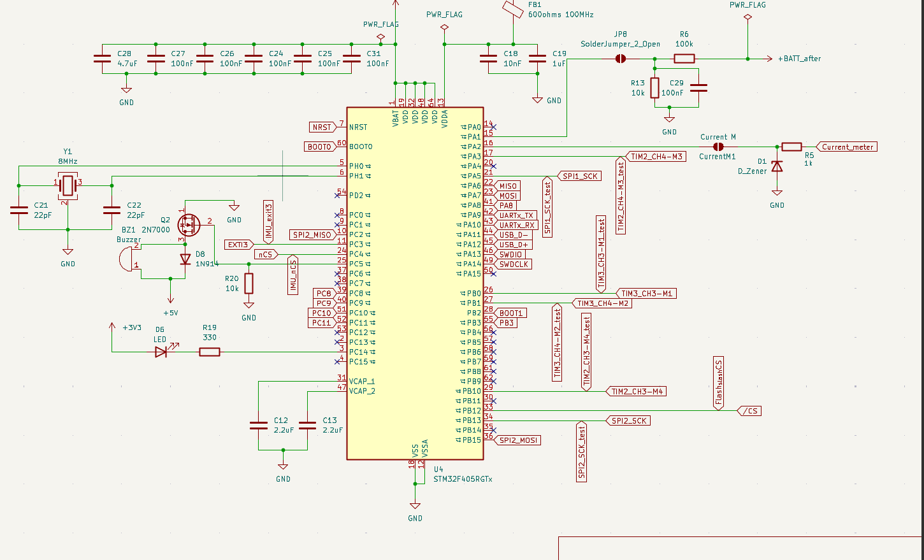Click the +BATT_after power label
Image resolution: width=924 pixels, height=560 pixels.
[799, 59]
